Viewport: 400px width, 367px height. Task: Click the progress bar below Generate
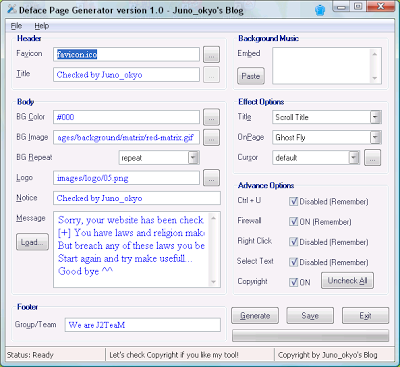310,335
